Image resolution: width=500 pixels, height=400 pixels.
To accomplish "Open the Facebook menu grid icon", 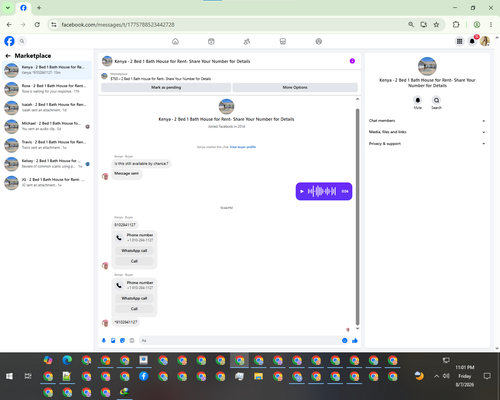I will coord(459,41).
